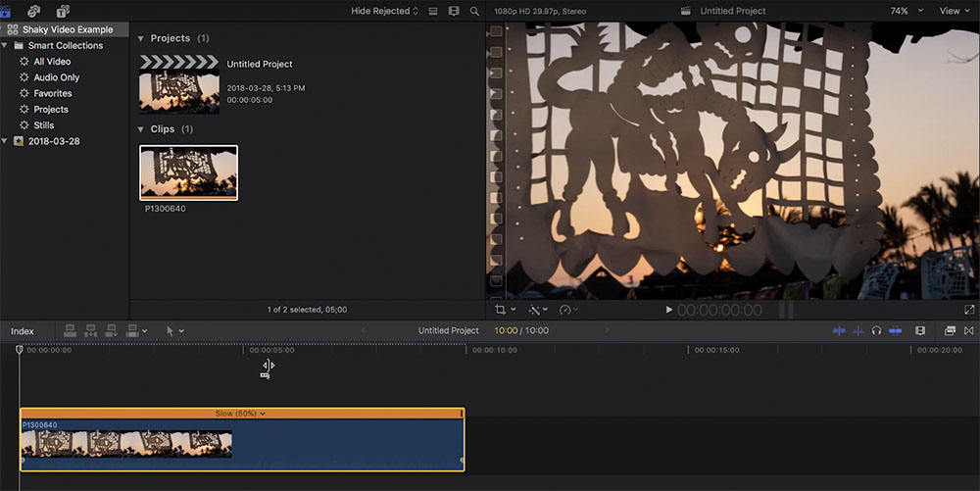Select the Untitled Project thumbnail in browser

tap(179, 85)
